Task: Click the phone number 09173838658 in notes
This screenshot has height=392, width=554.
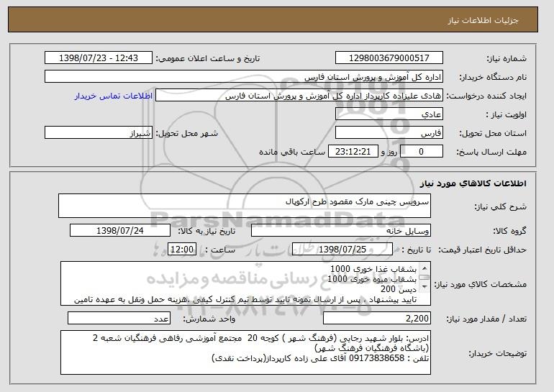Action: coord(376,358)
